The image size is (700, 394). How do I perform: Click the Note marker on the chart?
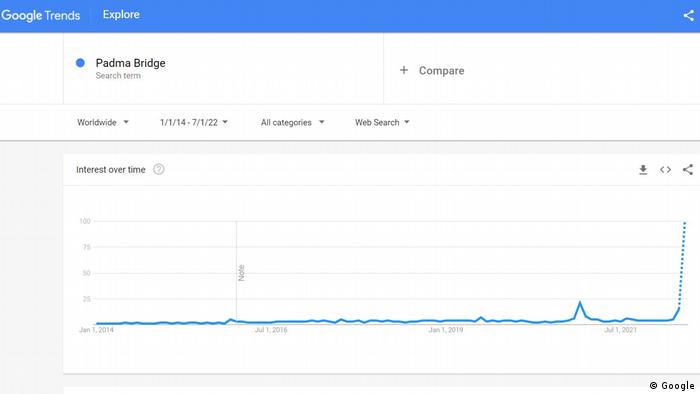(x=242, y=273)
